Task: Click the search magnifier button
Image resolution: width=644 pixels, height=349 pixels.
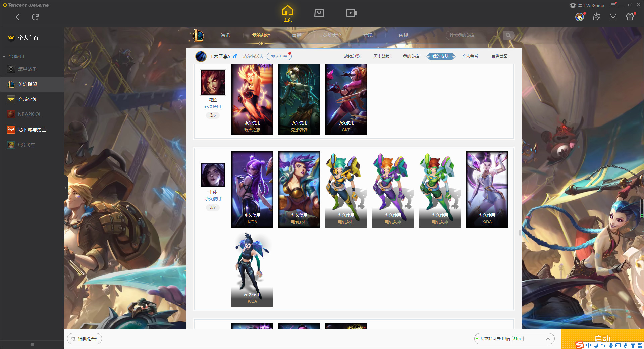Action: 508,35
